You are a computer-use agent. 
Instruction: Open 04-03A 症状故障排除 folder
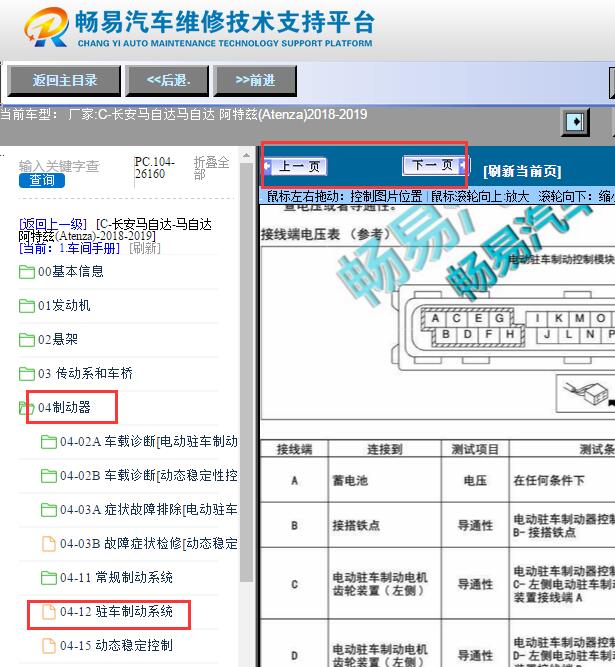coord(148,510)
